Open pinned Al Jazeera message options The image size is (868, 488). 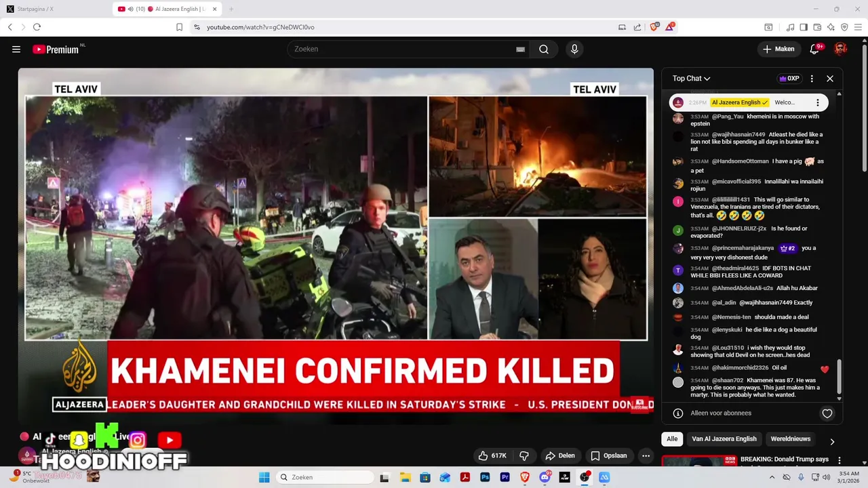pyautogui.click(x=817, y=102)
